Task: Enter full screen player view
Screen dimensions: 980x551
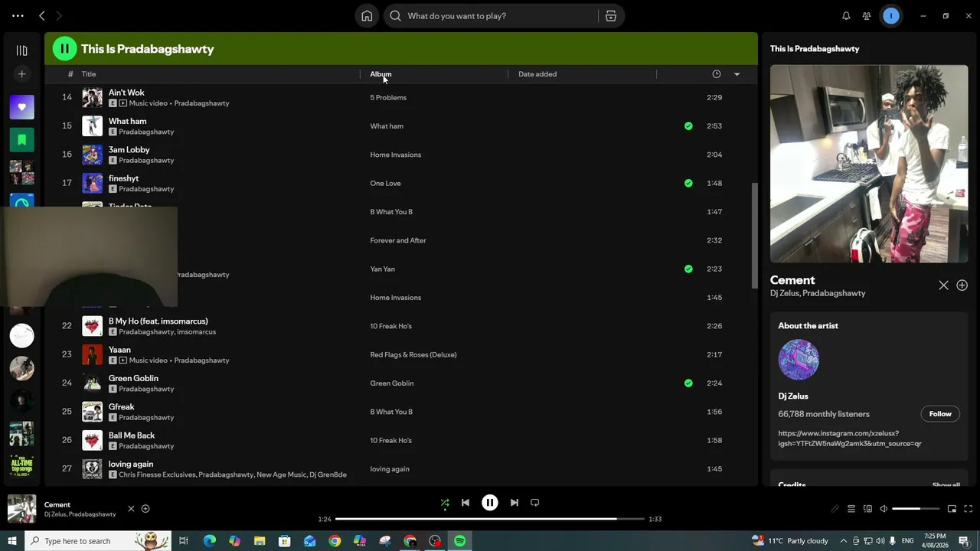Action: [x=968, y=509]
